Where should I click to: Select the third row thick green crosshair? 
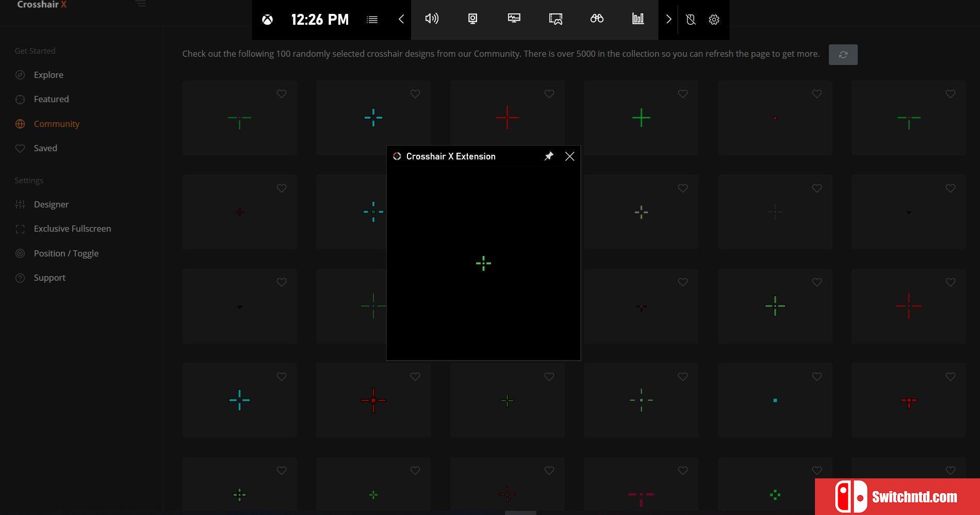(x=775, y=306)
